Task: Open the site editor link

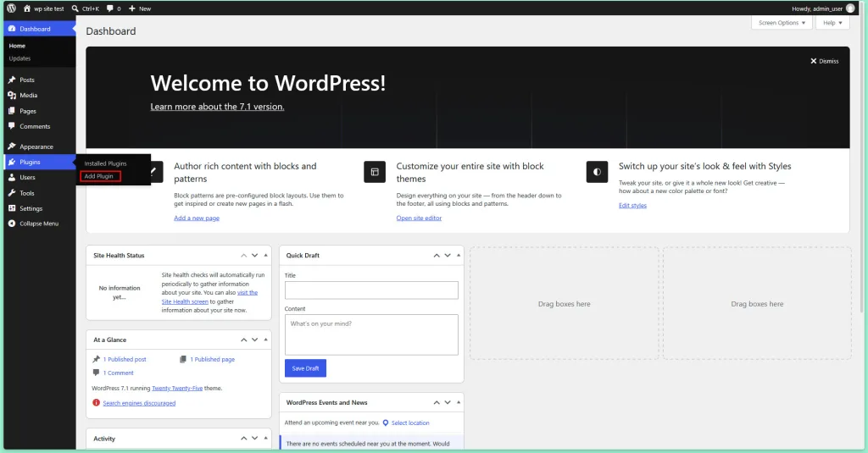Action: click(419, 218)
